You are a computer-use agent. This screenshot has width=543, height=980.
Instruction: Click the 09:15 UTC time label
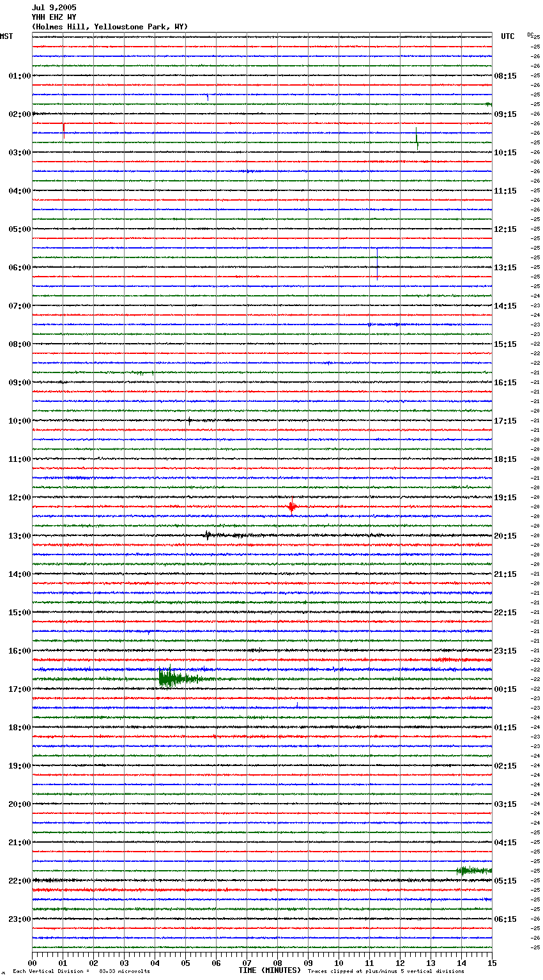click(505, 114)
